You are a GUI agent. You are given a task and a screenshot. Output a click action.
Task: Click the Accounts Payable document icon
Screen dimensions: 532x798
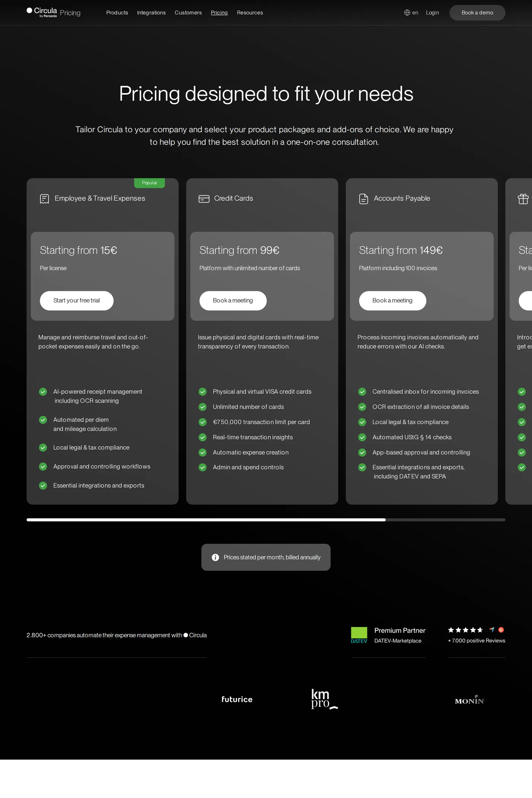[364, 199]
